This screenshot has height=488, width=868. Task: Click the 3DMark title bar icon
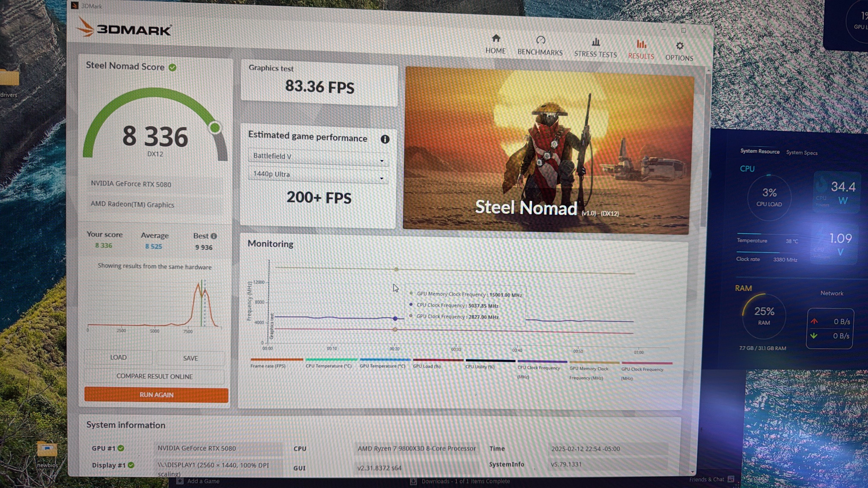pos(75,6)
